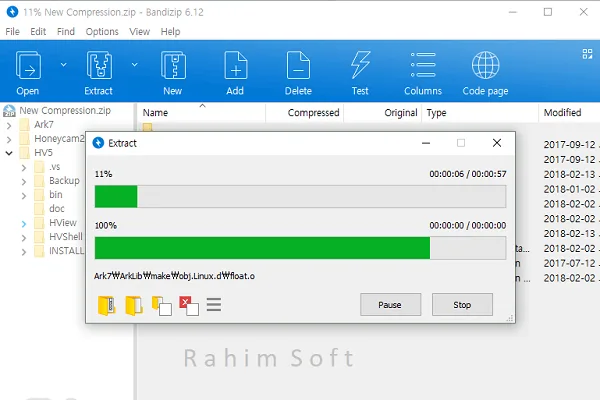600x400 pixels.
Task: Expand the Honeycam2 folder node
Action: (9, 139)
